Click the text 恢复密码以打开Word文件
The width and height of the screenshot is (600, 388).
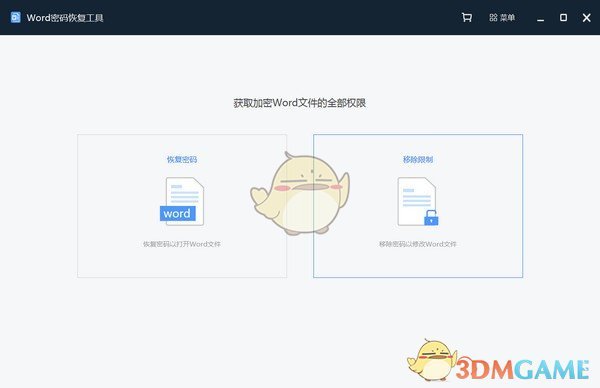(x=182, y=244)
